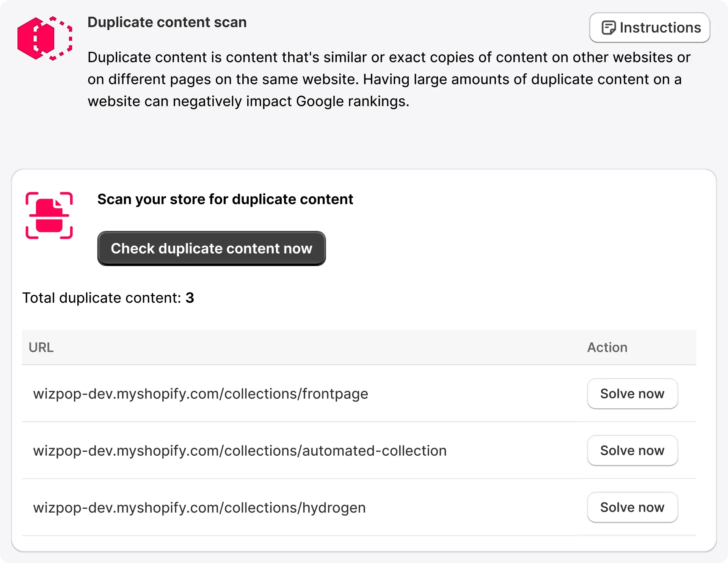Solve now for collections/frontpage URL
This screenshot has height=563, width=728.
click(x=632, y=394)
